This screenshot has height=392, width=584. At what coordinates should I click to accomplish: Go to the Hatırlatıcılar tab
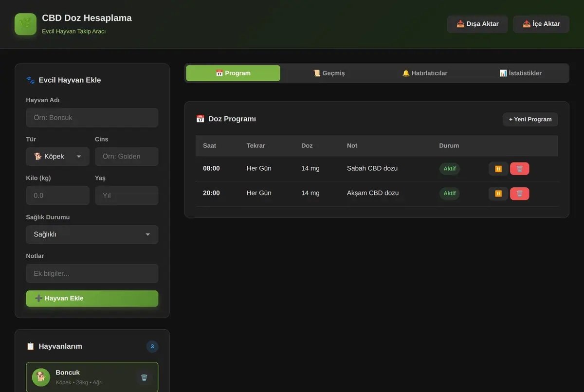pos(425,73)
